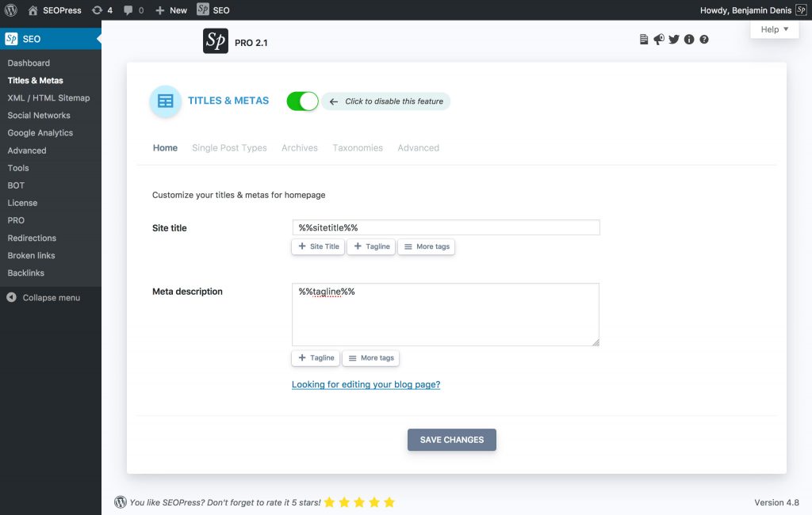Expand the Help dropdown
This screenshot has width=812, height=515.
[x=774, y=29]
